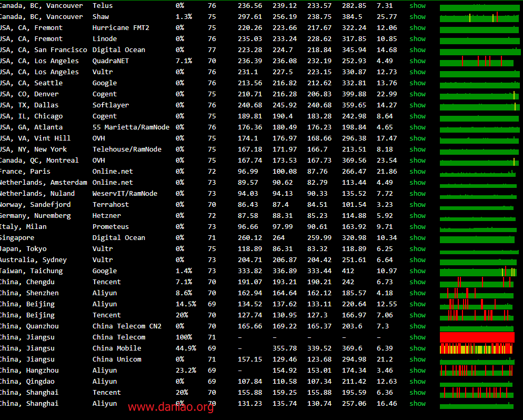Open 'show' link for Denver Cogent
Image resolution: width=523 pixels, height=420 pixels.
(x=417, y=94)
